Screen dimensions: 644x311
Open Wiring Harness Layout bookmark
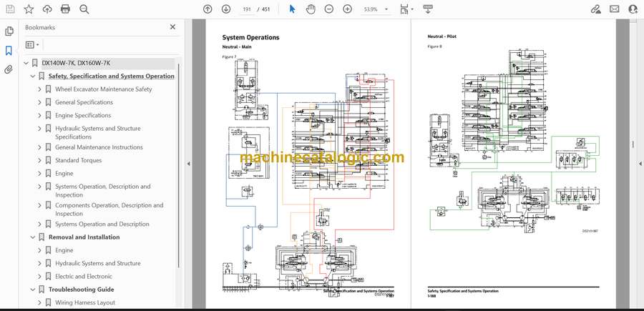pyautogui.click(x=85, y=303)
